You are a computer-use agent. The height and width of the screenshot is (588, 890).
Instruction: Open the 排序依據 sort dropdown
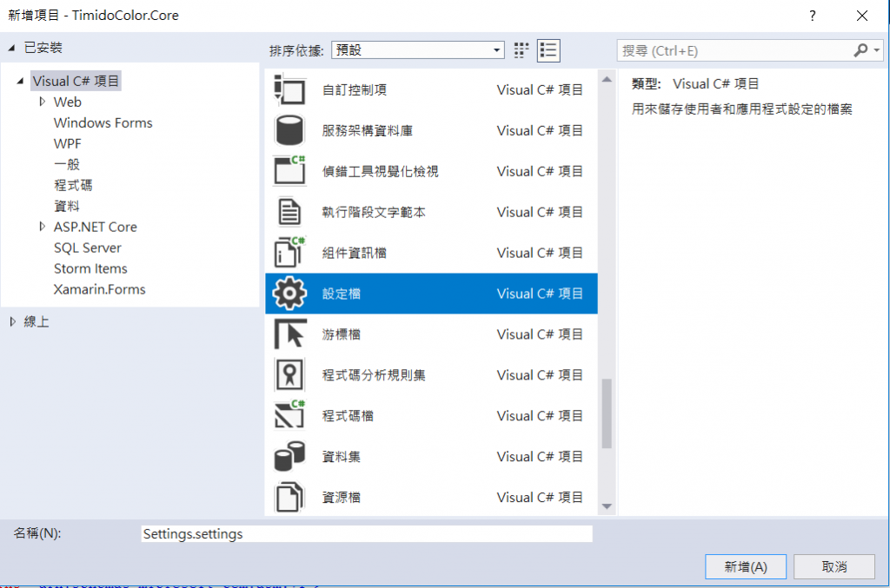418,50
